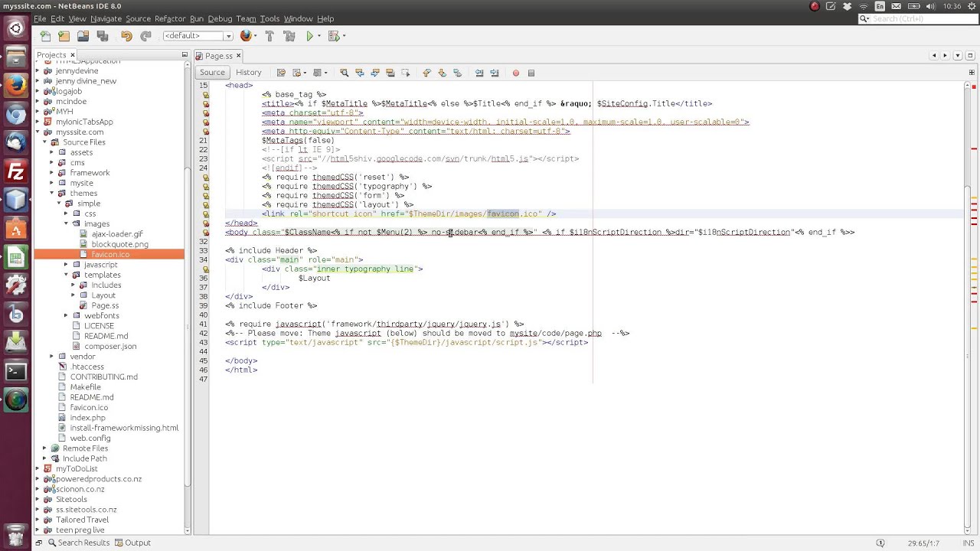Click the Clean and Build icon
Image resolution: width=980 pixels, height=551 pixels.
[289, 36]
